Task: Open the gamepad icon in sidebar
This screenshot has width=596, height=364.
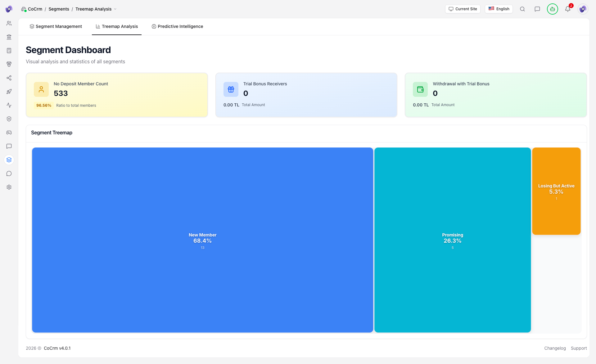Action: 9,133
